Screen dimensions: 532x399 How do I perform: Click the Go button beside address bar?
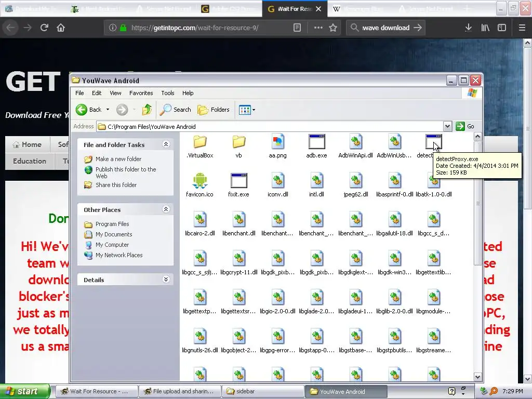click(x=465, y=127)
